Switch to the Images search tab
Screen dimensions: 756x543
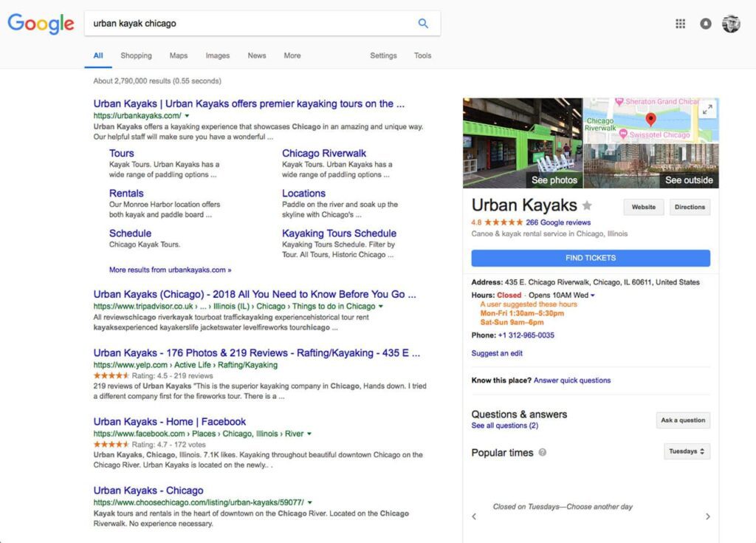click(x=217, y=55)
